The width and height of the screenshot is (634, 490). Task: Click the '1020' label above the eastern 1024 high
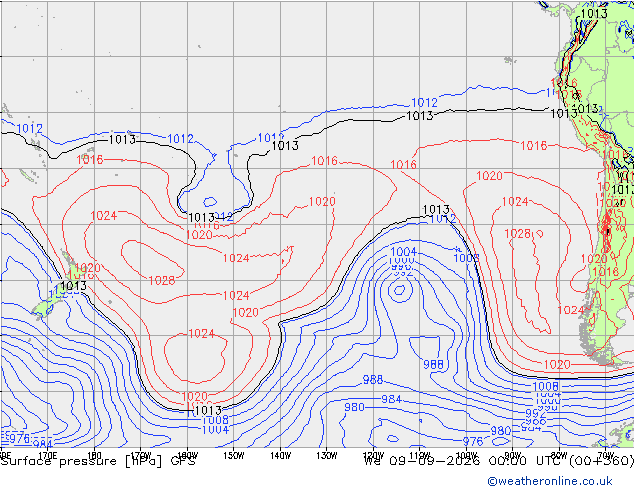coord(490,176)
